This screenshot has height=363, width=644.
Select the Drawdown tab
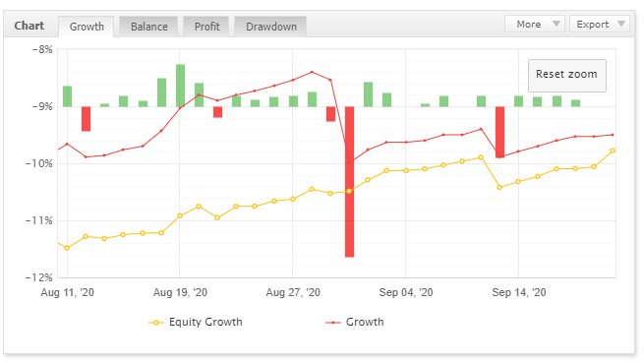point(270,27)
